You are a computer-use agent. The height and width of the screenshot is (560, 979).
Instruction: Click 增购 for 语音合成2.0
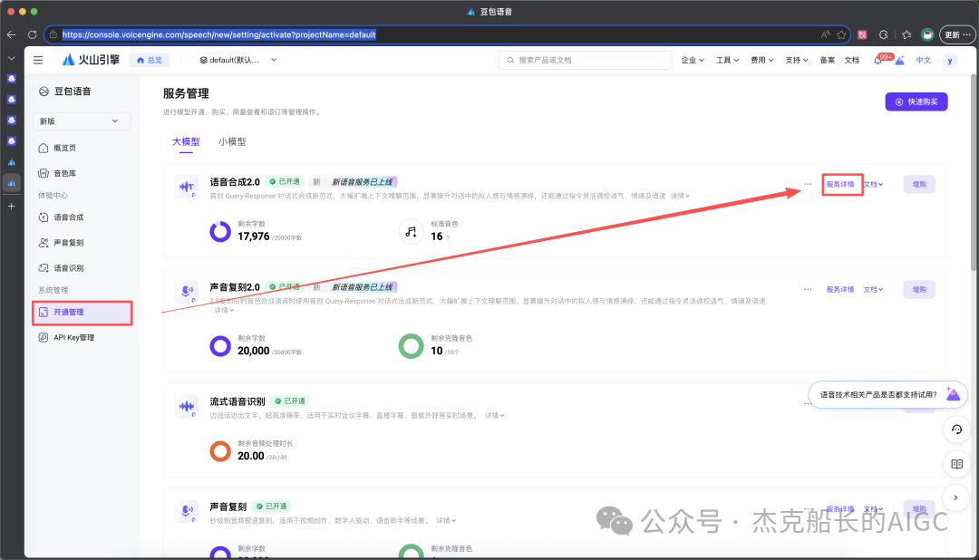pos(919,184)
